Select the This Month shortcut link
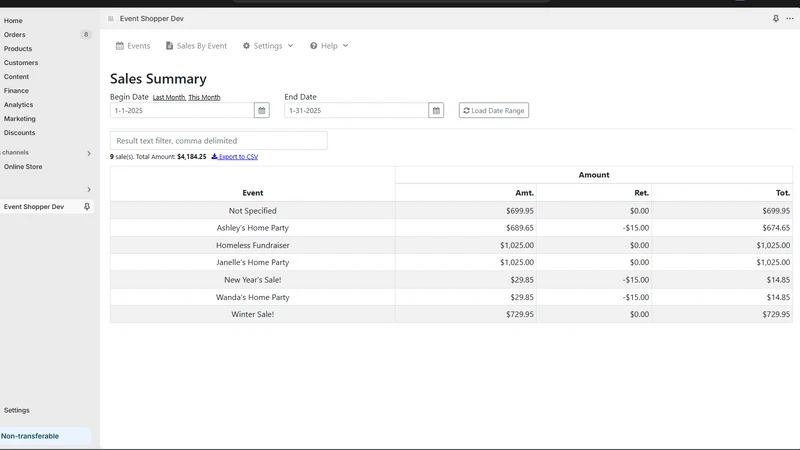 tap(204, 97)
